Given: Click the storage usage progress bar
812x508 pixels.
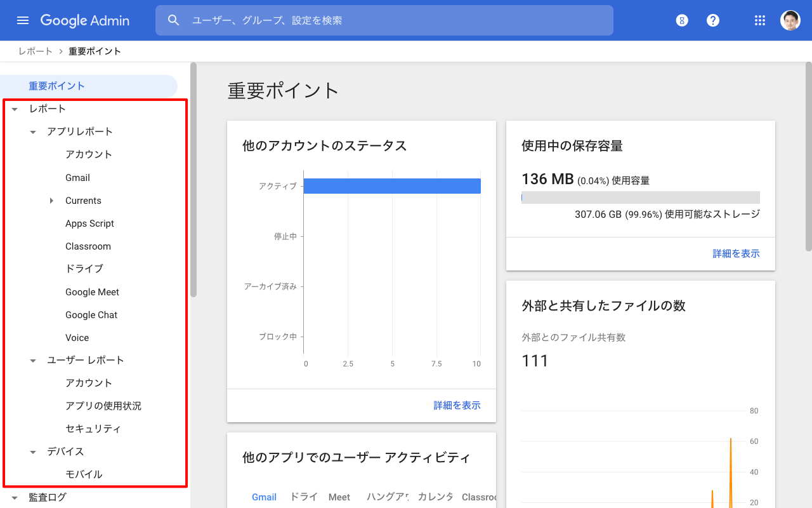Looking at the screenshot, I should click(x=641, y=197).
